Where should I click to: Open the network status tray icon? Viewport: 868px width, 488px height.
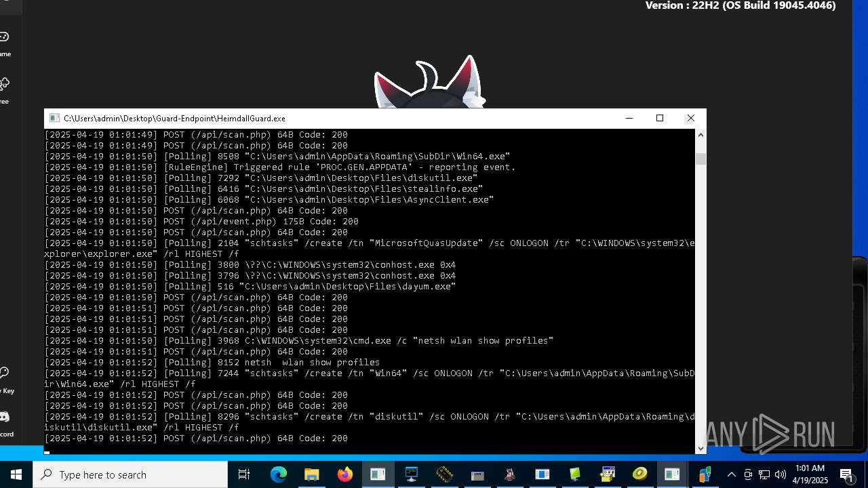point(764,474)
